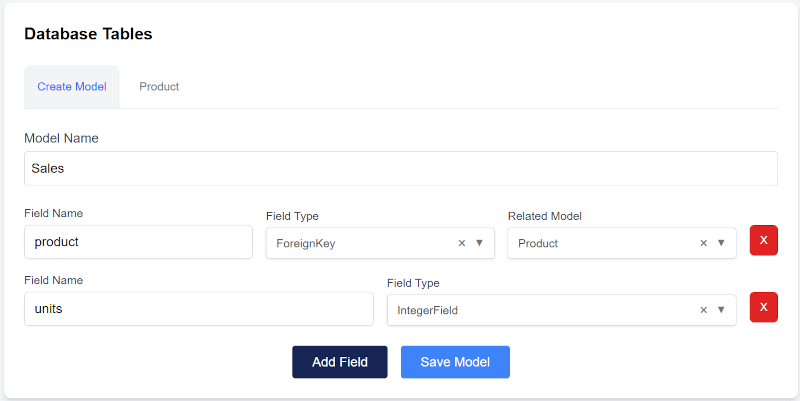Expand the IntegerField type dropdown arrow

(721, 310)
